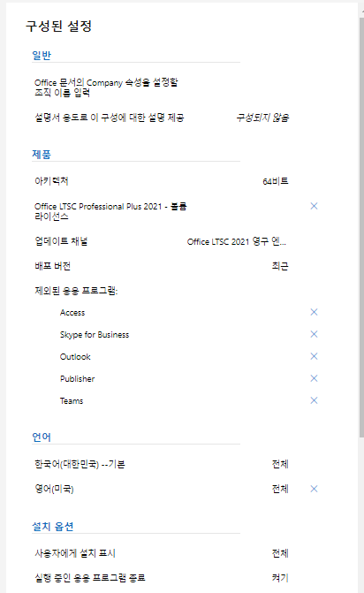Remove Teams from excluded applications
Viewport: 364px width, 593px height.
314,400
